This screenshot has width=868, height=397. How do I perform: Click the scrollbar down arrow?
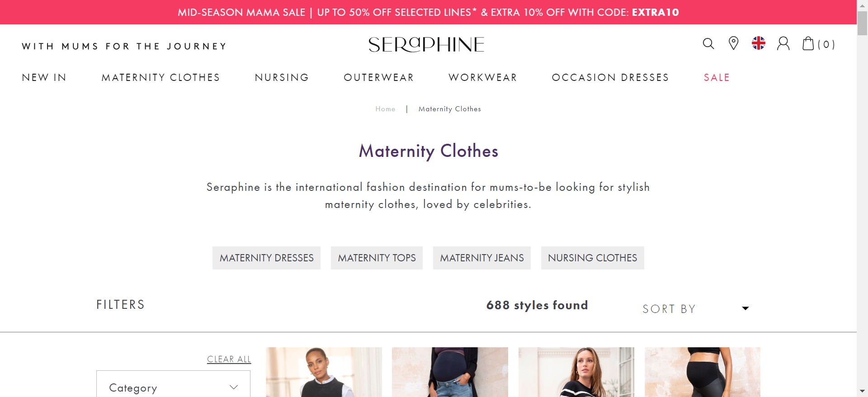click(862, 391)
